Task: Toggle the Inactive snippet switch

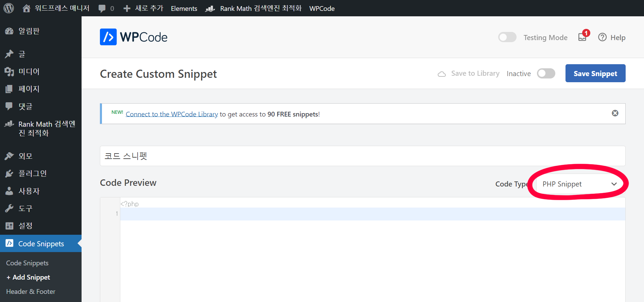Action: (x=546, y=73)
